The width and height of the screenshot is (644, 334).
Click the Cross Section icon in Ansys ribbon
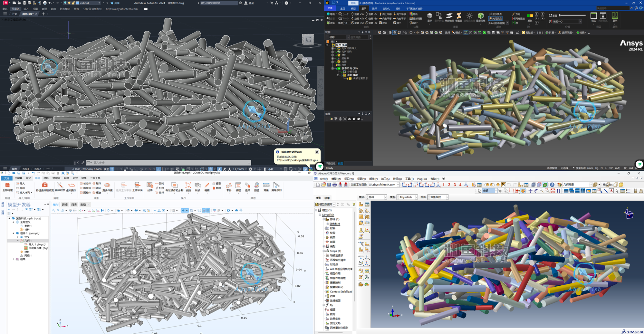[459, 16]
